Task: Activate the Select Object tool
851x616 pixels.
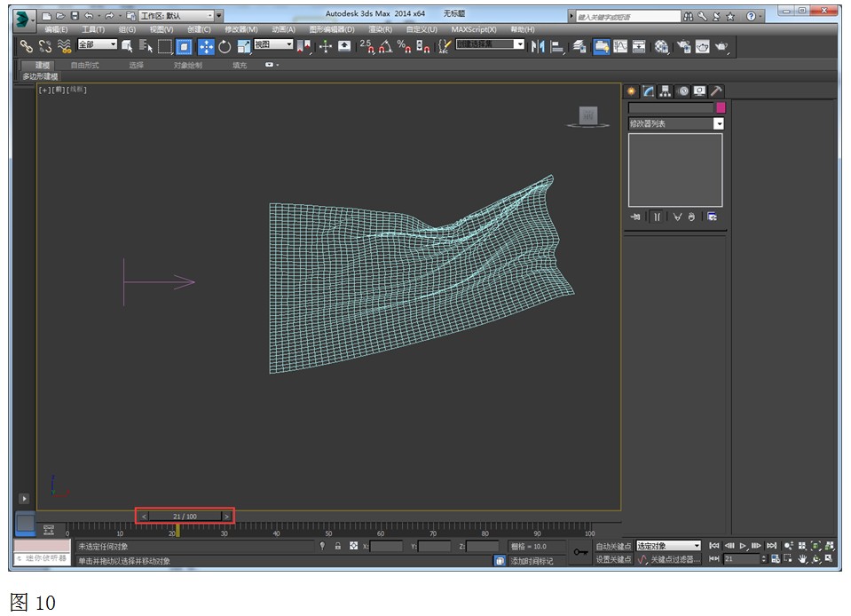Action: (x=127, y=47)
